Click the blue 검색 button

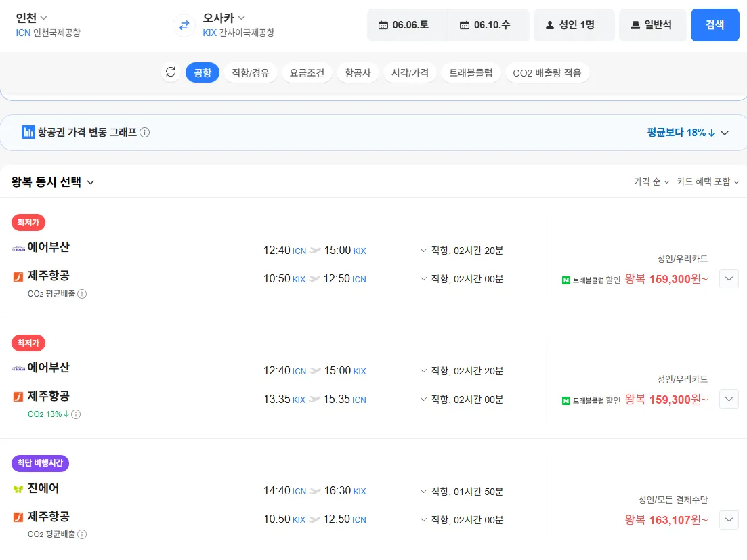[x=714, y=25]
